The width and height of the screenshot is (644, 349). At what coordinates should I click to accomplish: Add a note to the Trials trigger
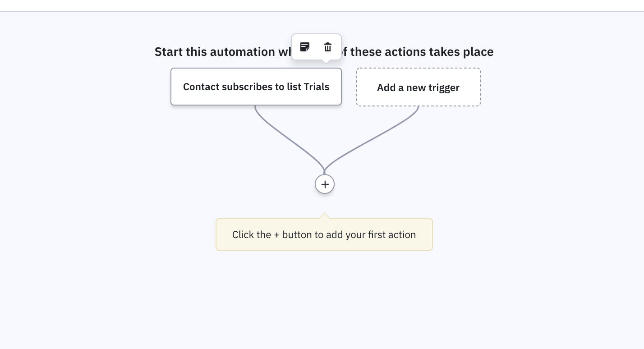[x=305, y=47]
